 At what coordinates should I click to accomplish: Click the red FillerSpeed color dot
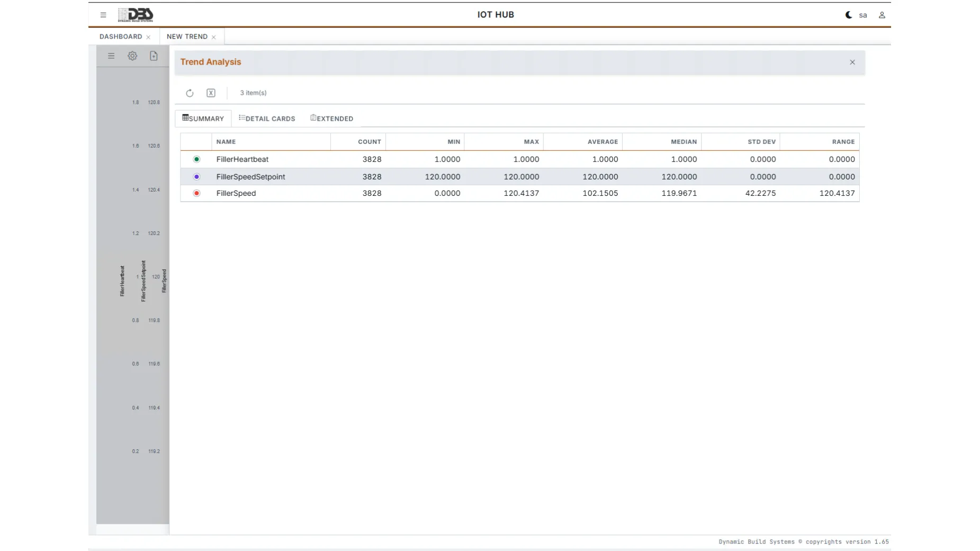coord(196,193)
